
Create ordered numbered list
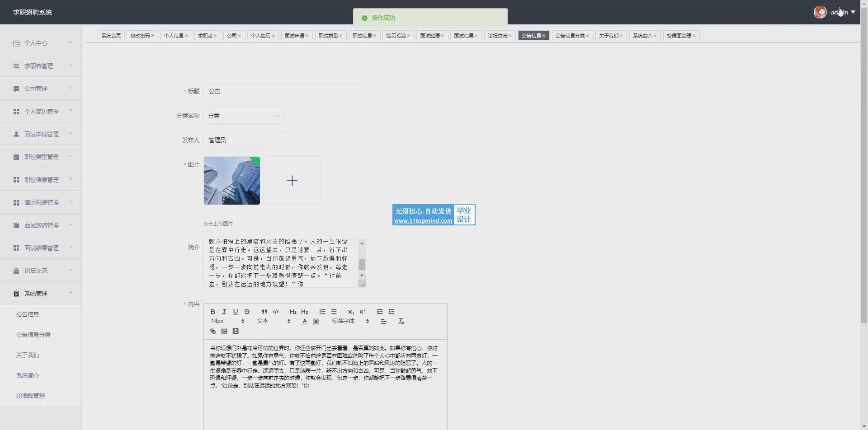pos(322,312)
